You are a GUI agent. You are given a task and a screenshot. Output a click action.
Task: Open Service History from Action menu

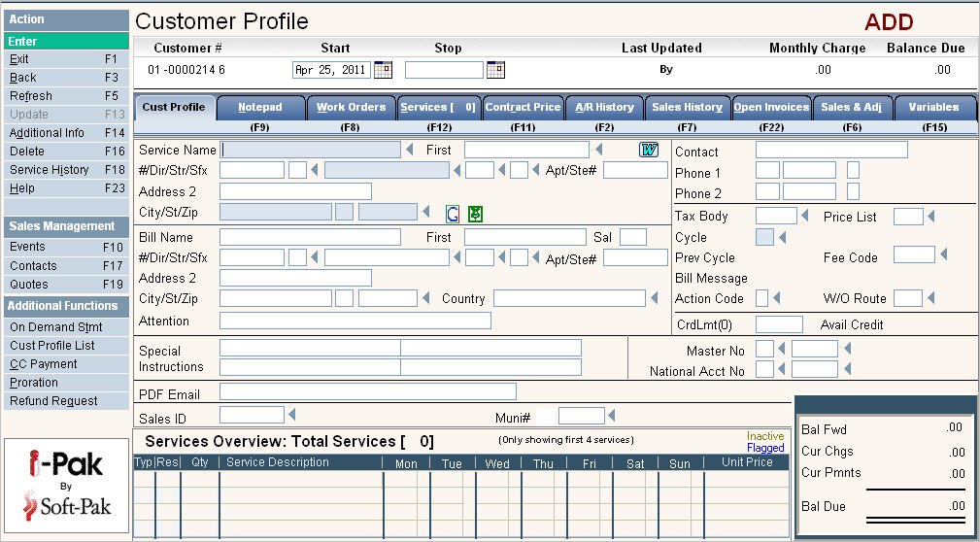(66, 170)
